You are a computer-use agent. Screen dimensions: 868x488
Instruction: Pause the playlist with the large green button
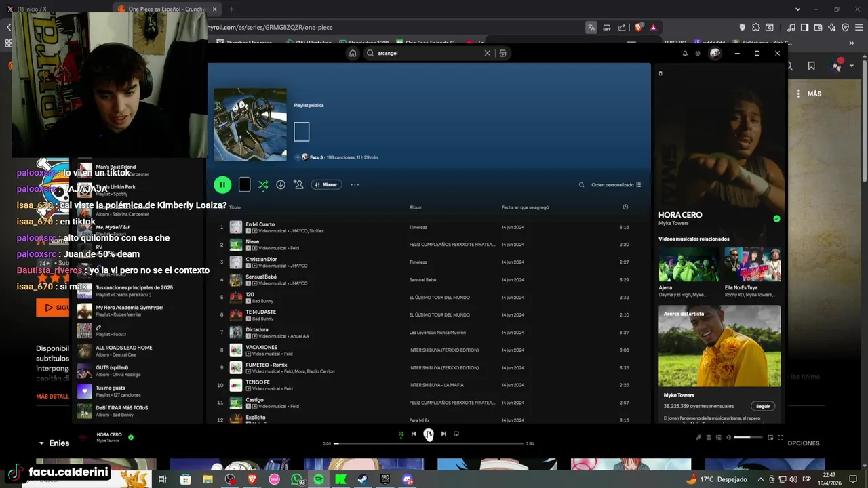pyautogui.click(x=222, y=184)
